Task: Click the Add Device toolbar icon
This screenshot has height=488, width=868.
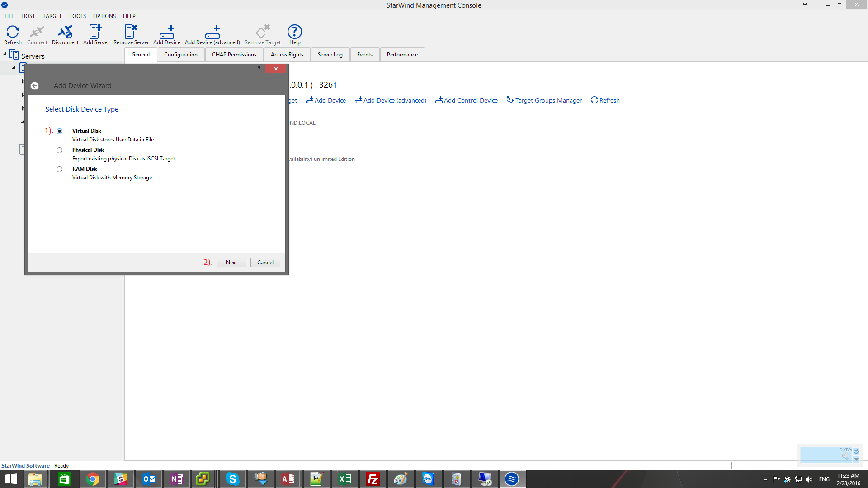Action: tap(167, 34)
